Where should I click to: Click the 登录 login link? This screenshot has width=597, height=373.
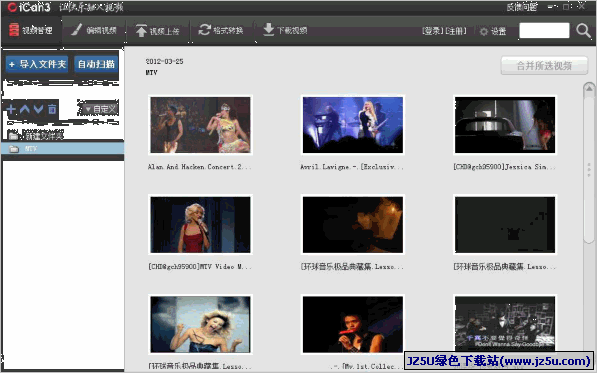[x=433, y=31]
